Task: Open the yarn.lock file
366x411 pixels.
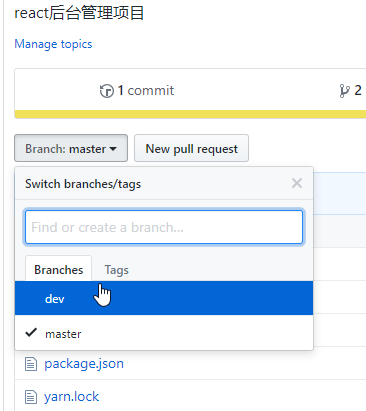Action: coord(72,397)
